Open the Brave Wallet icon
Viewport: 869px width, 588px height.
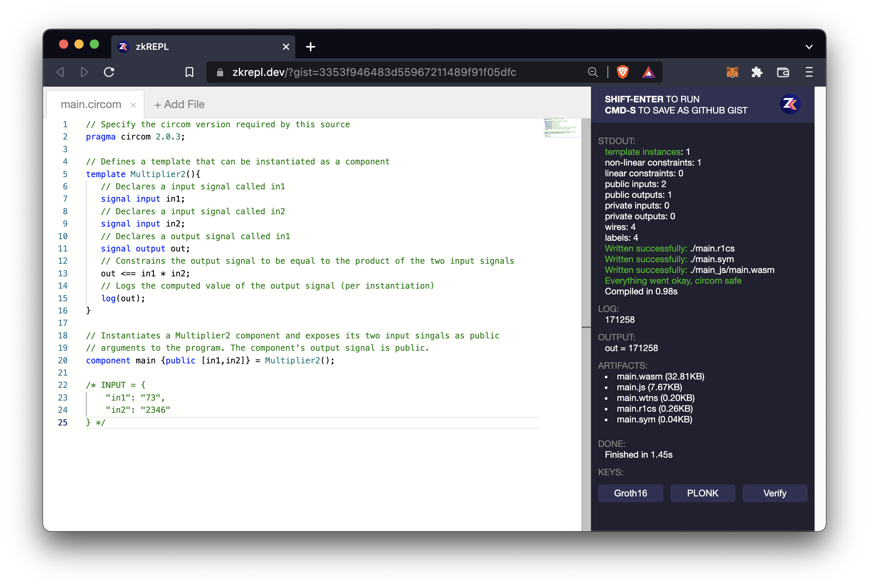[783, 72]
